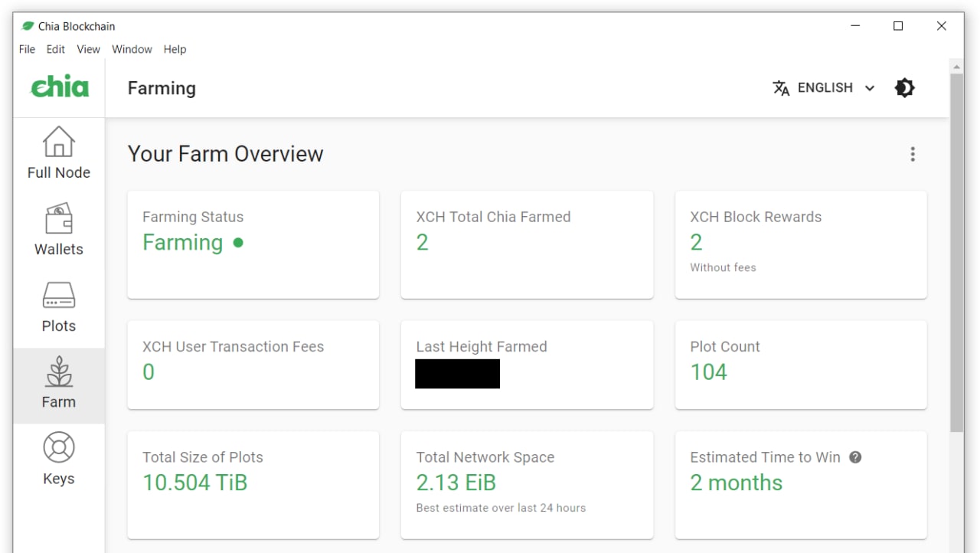Click the User Transaction Fees value 0
The height and width of the screenshot is (553, 980).
tap(149, 372)
